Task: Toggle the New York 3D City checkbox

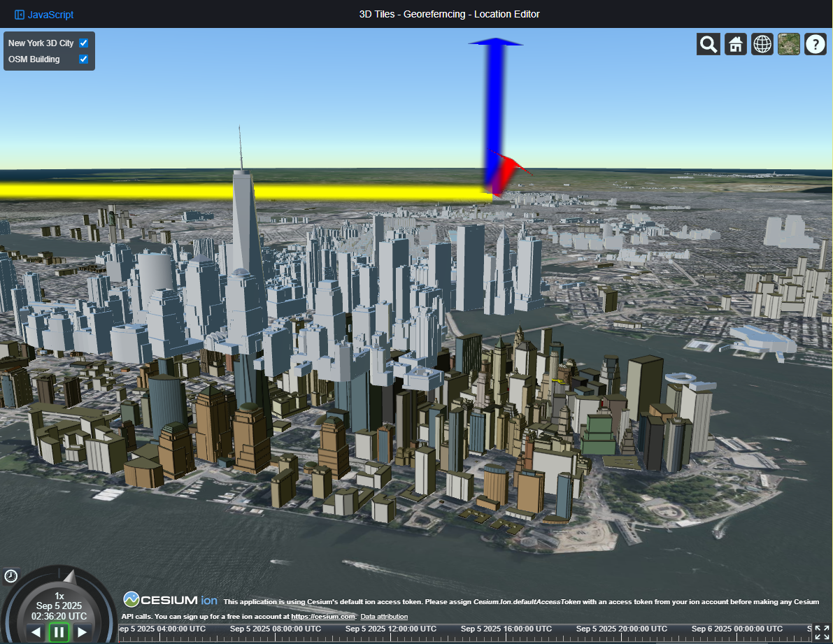Action: [x=83, y=43]
